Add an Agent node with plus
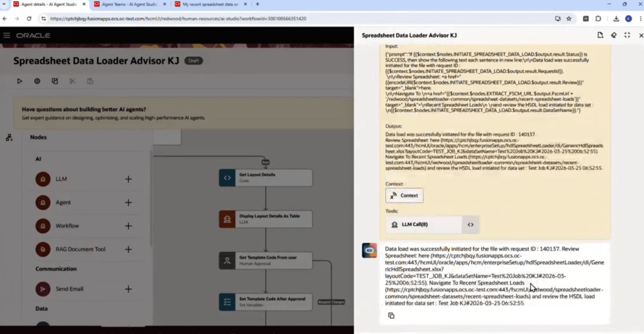Screen dimensions: 644x334 click(129, 203)
